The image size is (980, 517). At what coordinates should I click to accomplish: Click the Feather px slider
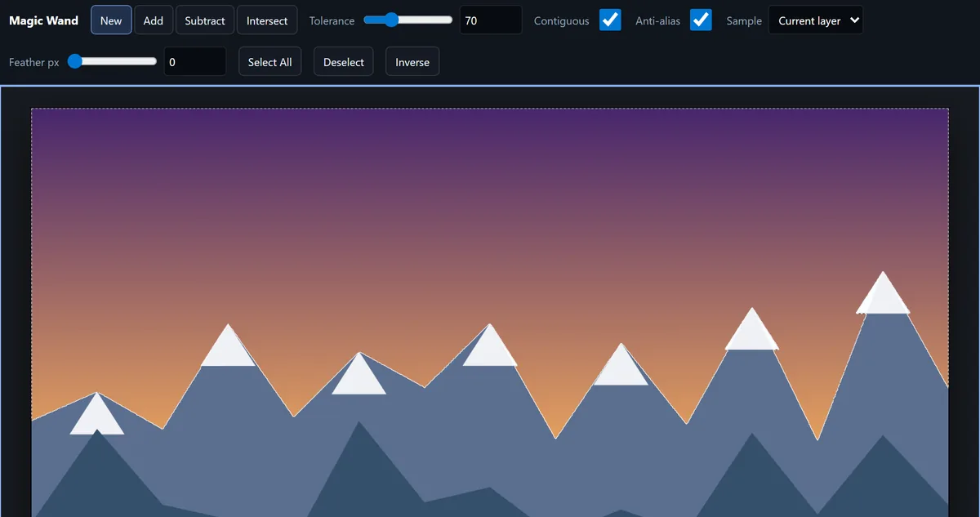112,60
